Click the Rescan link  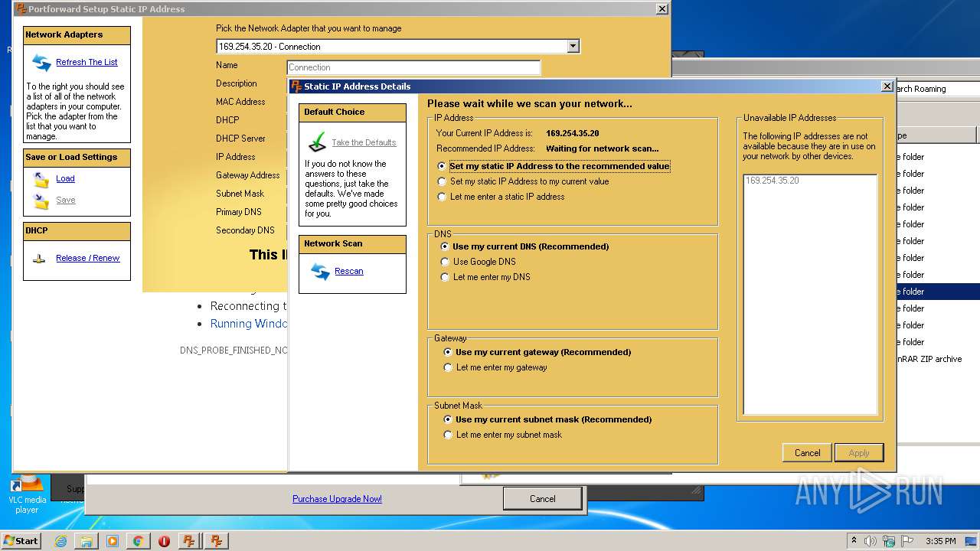(348, 271)
